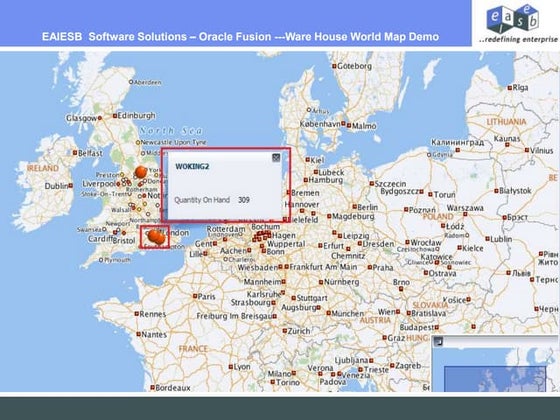Close the WOKING2 info popup
Image resolution: width=560 pixels, height=420 pixels.
pos(276,158)
